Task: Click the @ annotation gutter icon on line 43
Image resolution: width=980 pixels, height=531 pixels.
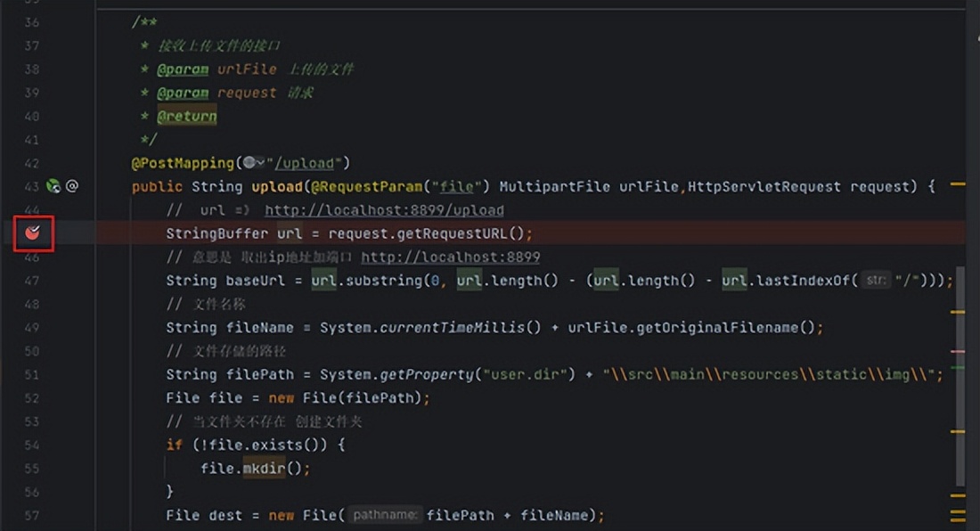Action: coord(71,186)
